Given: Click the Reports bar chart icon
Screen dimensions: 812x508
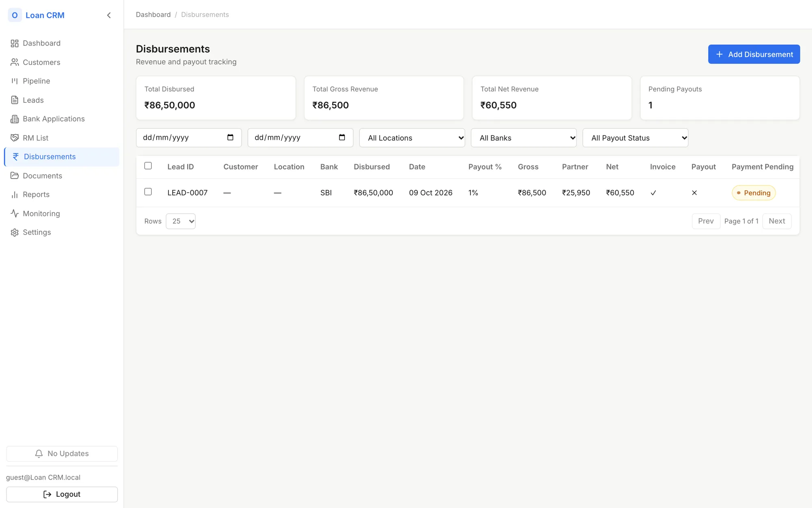Looking at the screenshot, I should (x=15, y=194).
